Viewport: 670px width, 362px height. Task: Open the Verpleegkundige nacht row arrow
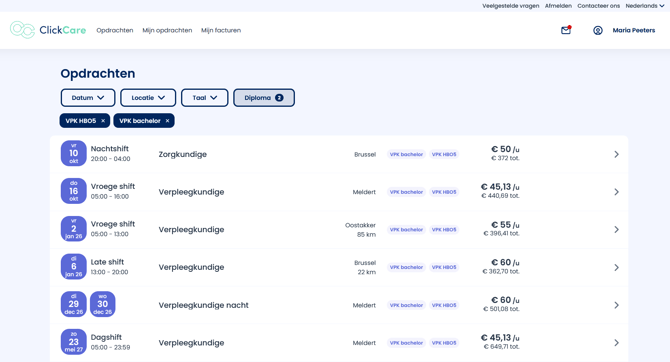tap(616, 305)
